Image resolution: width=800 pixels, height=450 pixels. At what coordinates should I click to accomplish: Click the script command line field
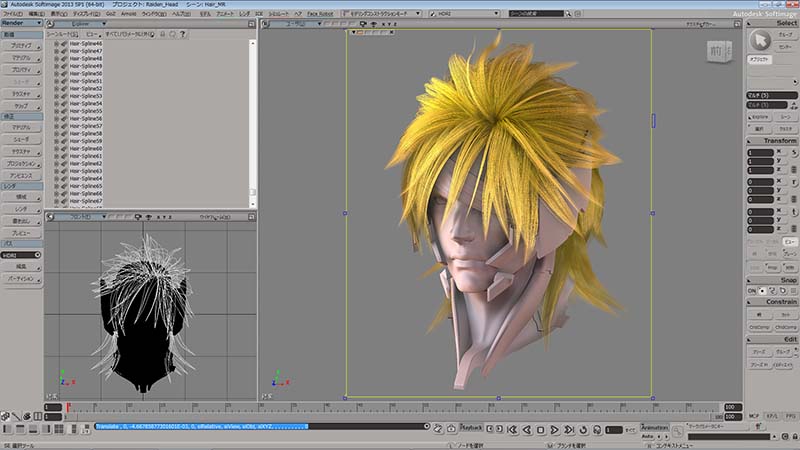pos(261,426)
